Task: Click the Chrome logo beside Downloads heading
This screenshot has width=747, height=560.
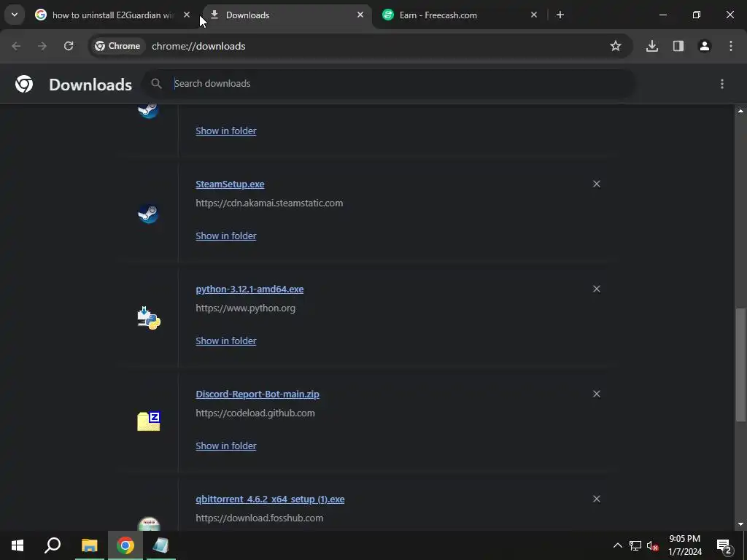Action: click(x=24, y=84)
